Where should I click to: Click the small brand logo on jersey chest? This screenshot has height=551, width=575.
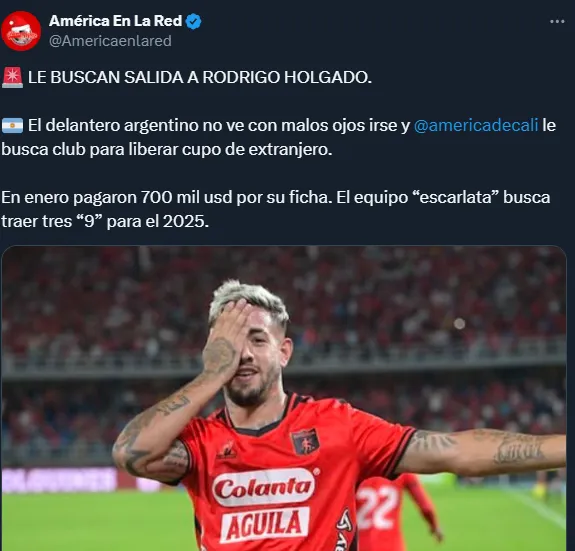coord(227,452)
